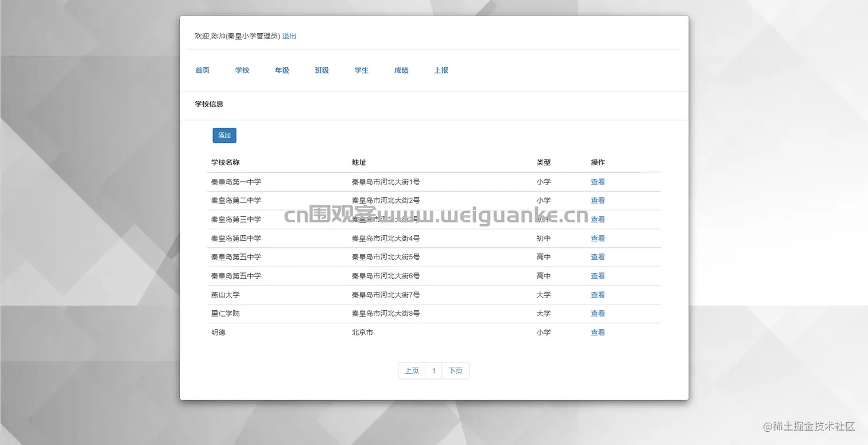Click the 类型 column header
Viewport: 868px width, 445px height.
[544, 163]
